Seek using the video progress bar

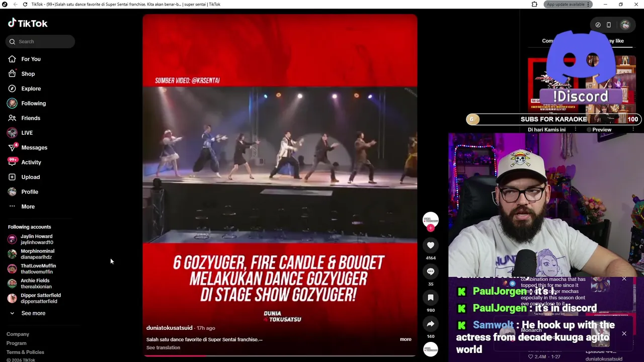[280, 355]
